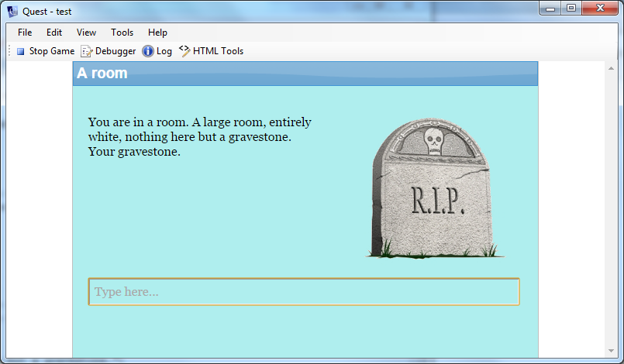
Task: Open the Debugger from the toolbar
Action: [x=109, y=51]
